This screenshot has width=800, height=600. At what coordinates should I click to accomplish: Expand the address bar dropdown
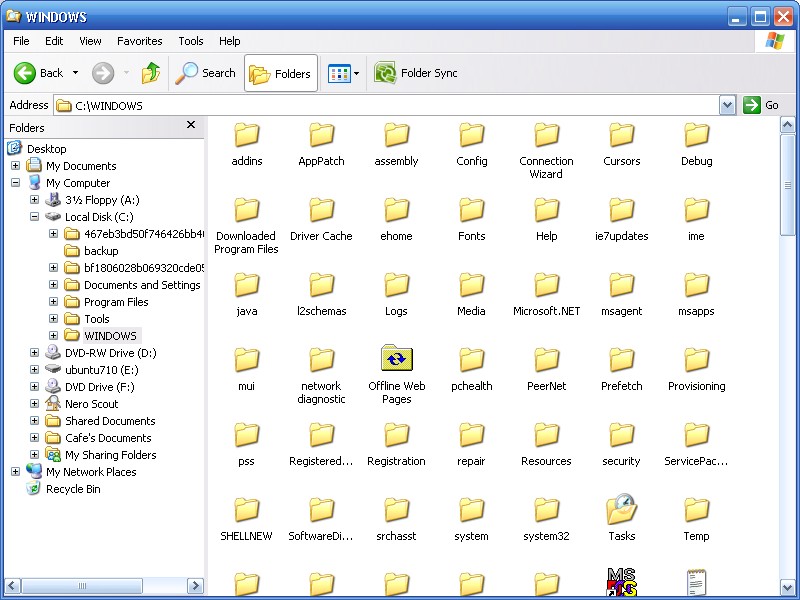point(727,106)
